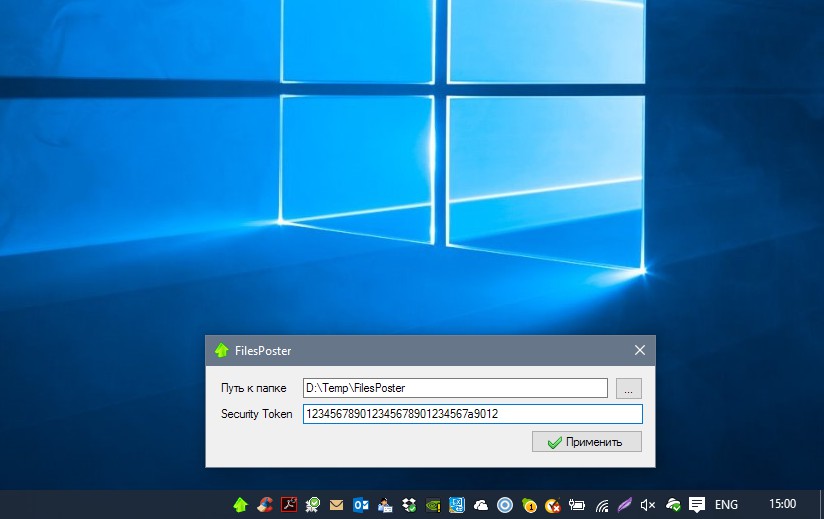Click the Adobe Acrobat tray icon
The image size is (824, 519).
(x=289, y=505)
